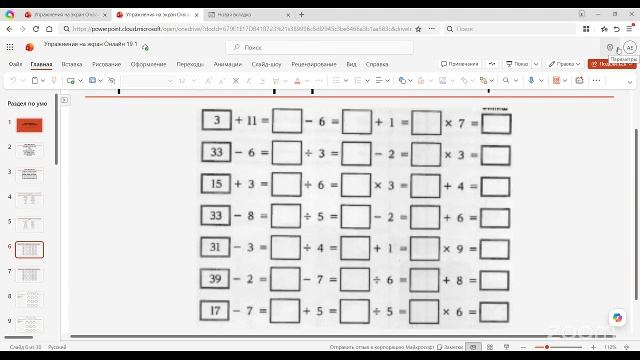Click the Примечания comments button
The height and width of the screenshot is (360, 640).
tap(460, 64)
